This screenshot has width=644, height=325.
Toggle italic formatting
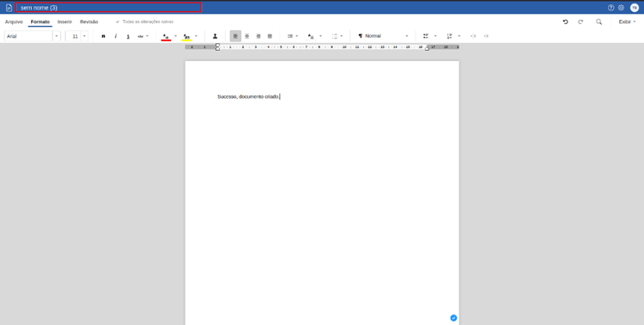[x=115, y=36]
